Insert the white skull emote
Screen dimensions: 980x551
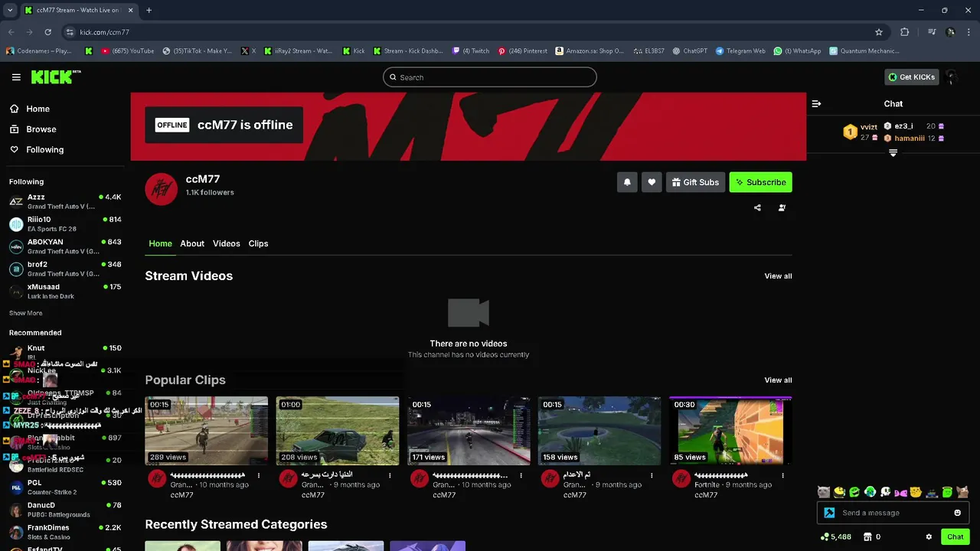(x=885, y=492)
